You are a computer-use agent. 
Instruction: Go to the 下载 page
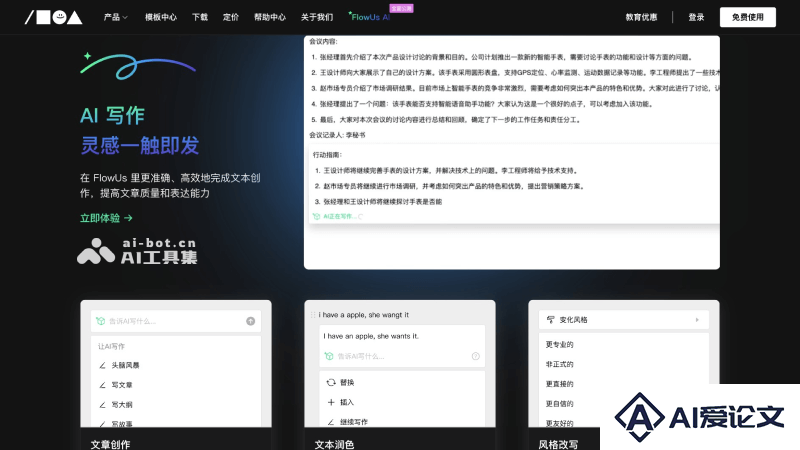[x=199, y=17]
